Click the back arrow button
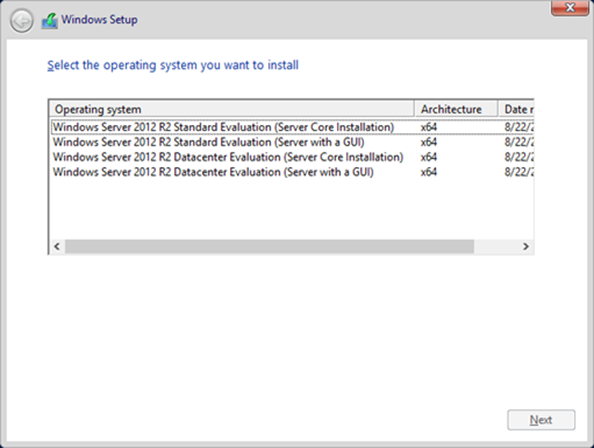 click(22, 20)
